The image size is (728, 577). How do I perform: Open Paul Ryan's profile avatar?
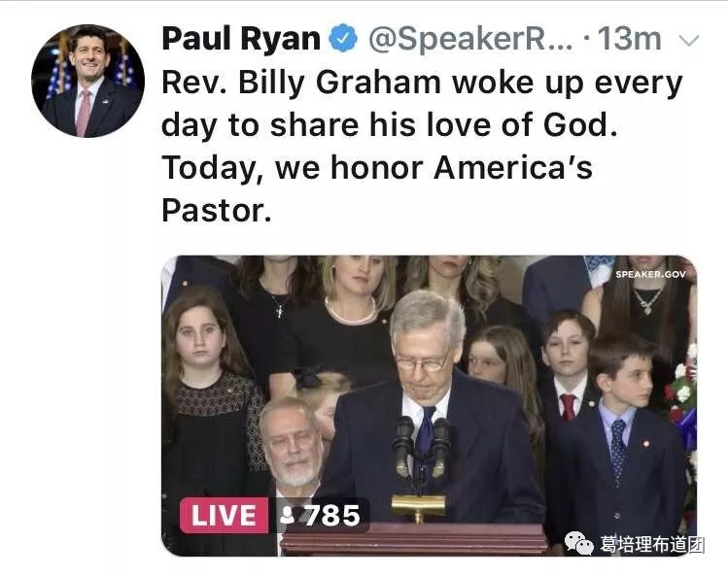(x=87, y=81)
